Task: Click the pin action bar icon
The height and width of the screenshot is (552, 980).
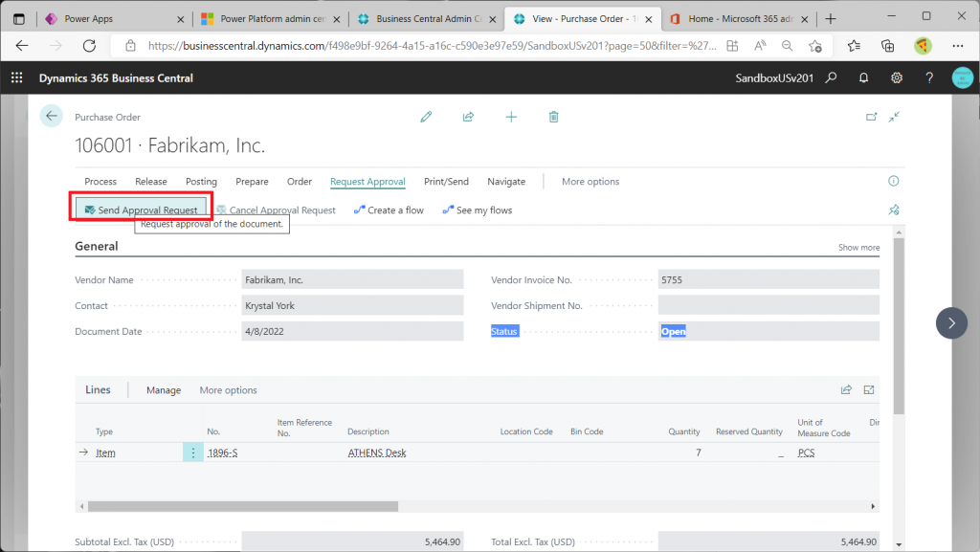Action: click(x=894, y=210)
